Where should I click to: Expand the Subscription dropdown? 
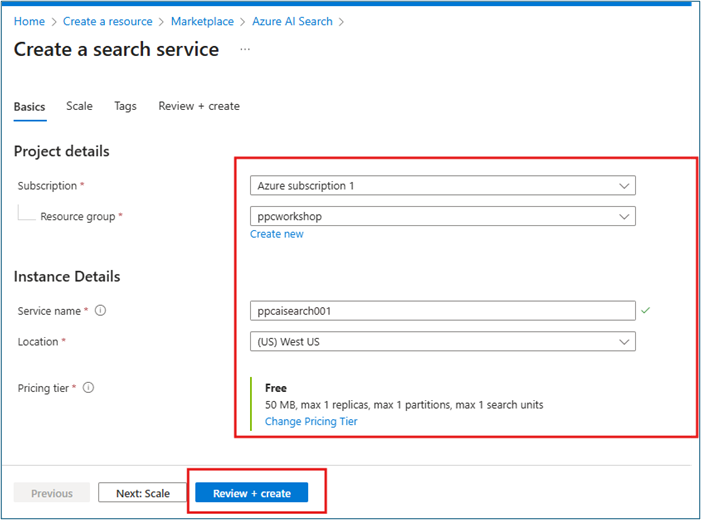coord(443,186)
